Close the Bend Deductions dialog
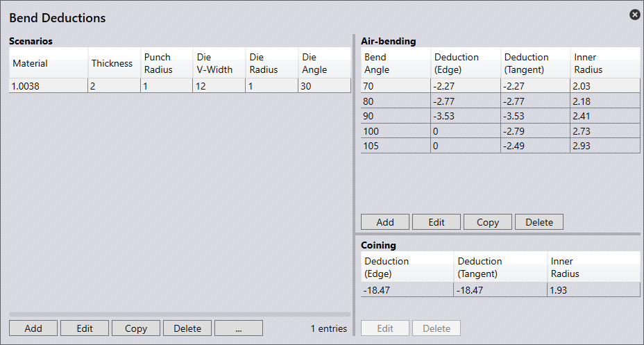This screenshot has height=345, width=644. click(x=634, y=15)
